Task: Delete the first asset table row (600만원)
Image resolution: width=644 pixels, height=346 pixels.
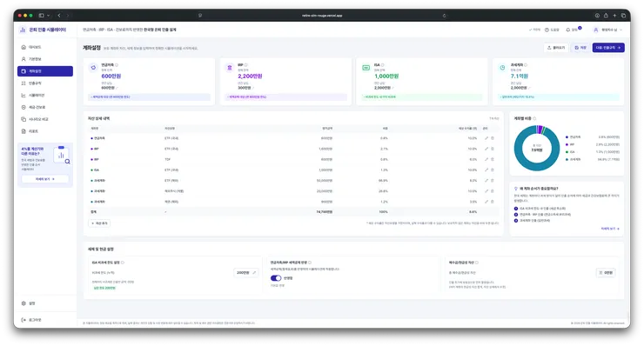Action: pyautogui.click(x=493, y=138)
